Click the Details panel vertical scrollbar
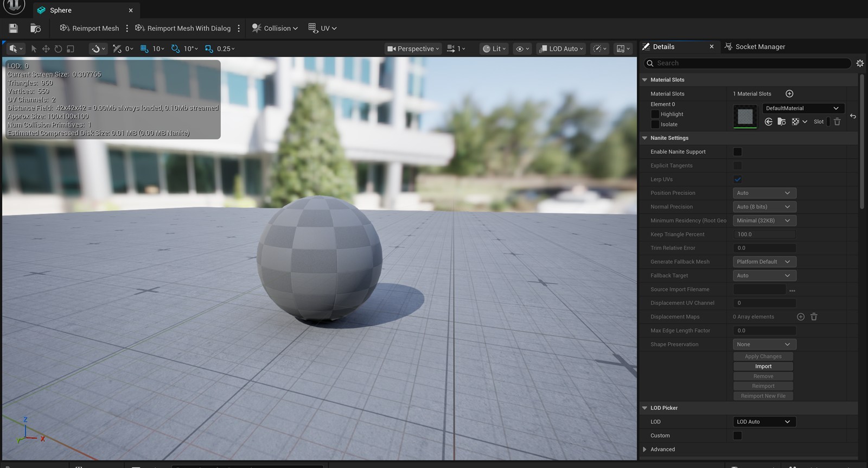This screenshot has height=468, width=868. [861, 142]
